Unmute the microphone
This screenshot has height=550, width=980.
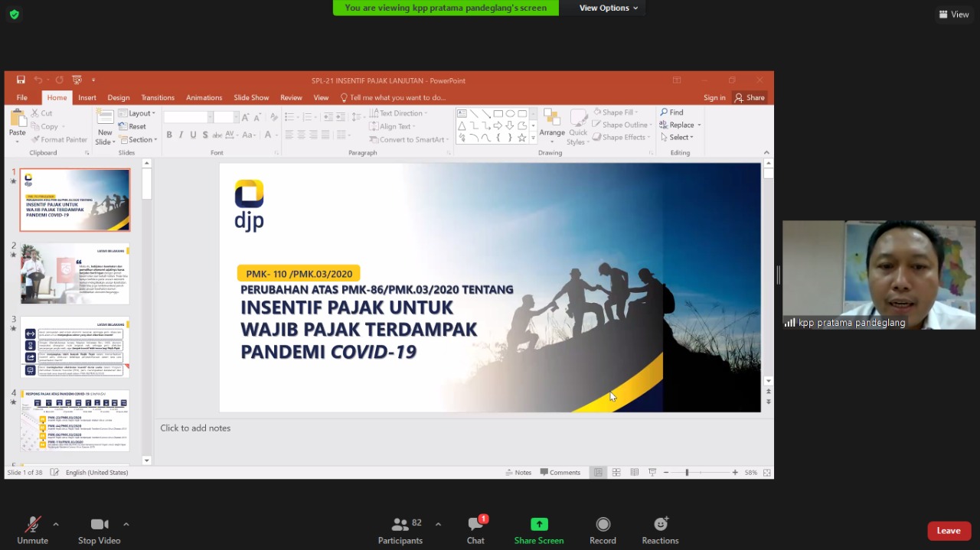click(32, 525)
